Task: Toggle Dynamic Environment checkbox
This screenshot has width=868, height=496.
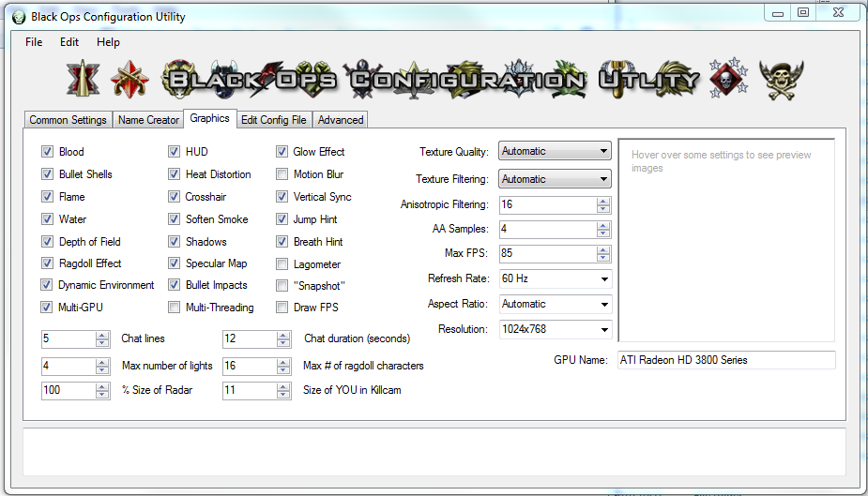Action: click(x=47, y=285)
